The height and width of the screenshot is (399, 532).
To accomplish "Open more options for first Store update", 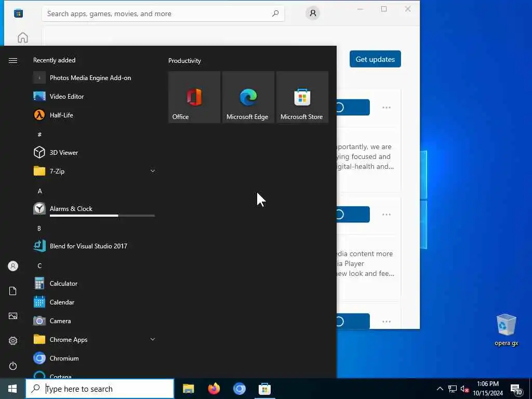I will pos(387,108).
